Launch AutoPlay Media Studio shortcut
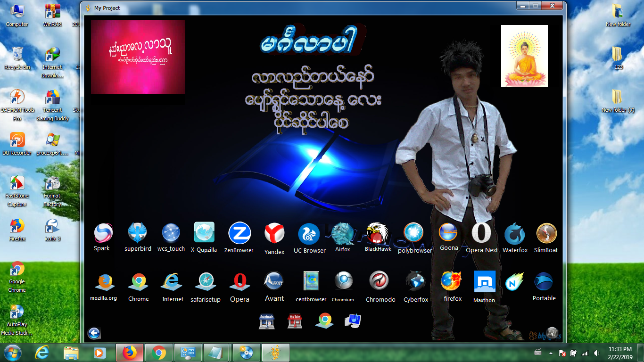This screenshot has width=644, height=362. pos(17,320)
